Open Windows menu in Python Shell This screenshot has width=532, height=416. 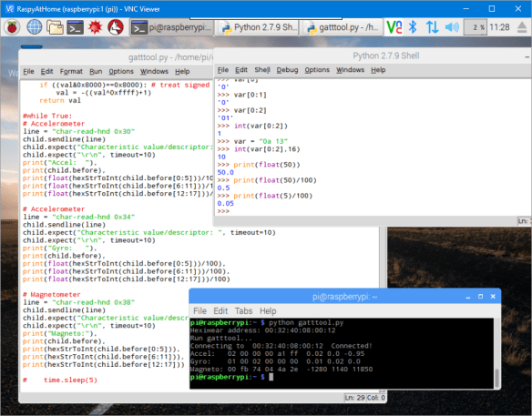[350, 70]
